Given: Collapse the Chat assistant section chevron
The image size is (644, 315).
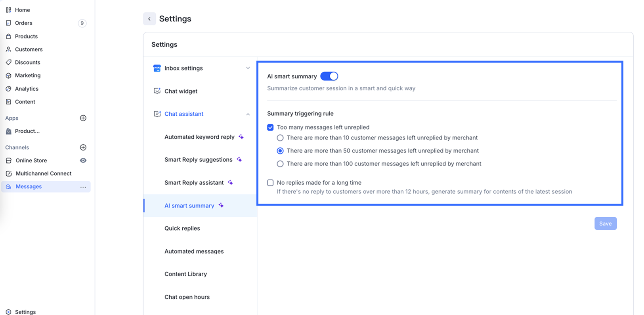Looking at the screenshot, I should (248, 114).
